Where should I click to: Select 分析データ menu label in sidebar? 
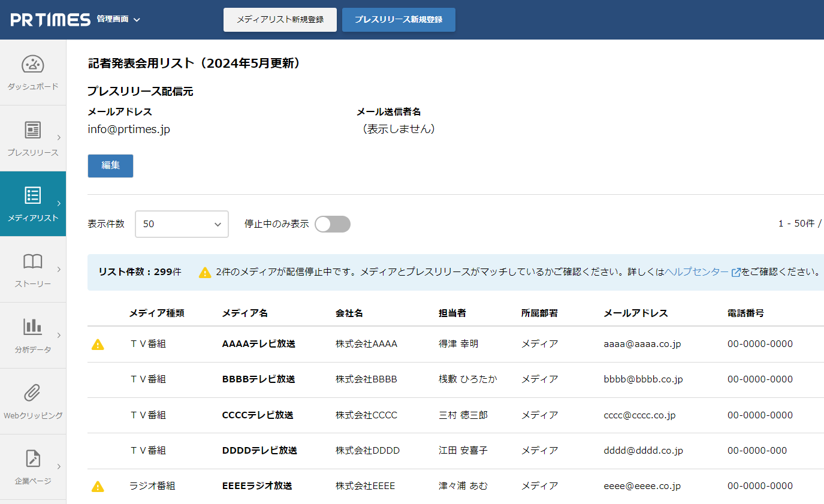tap(33, 349)
